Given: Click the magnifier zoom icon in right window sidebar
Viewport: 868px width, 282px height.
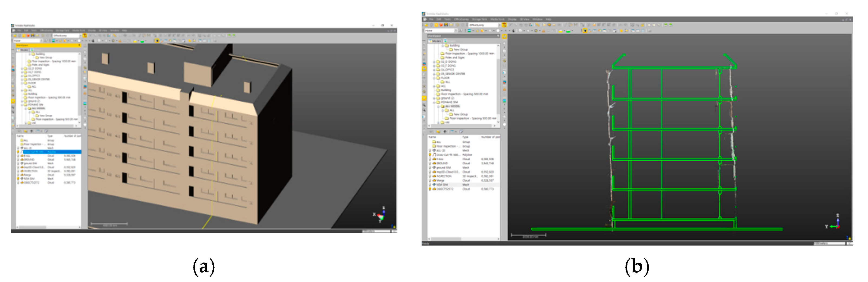Looking at the screenshot, I should tap(424, 105).
